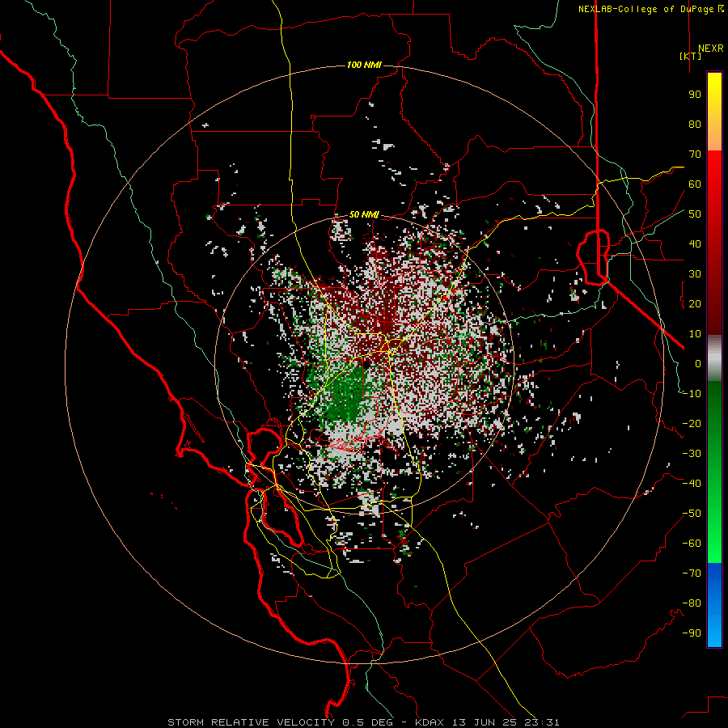Screen dimensions: 728x728
Task: Click the 50 NMI range ring label
Action: click(364, 214)
